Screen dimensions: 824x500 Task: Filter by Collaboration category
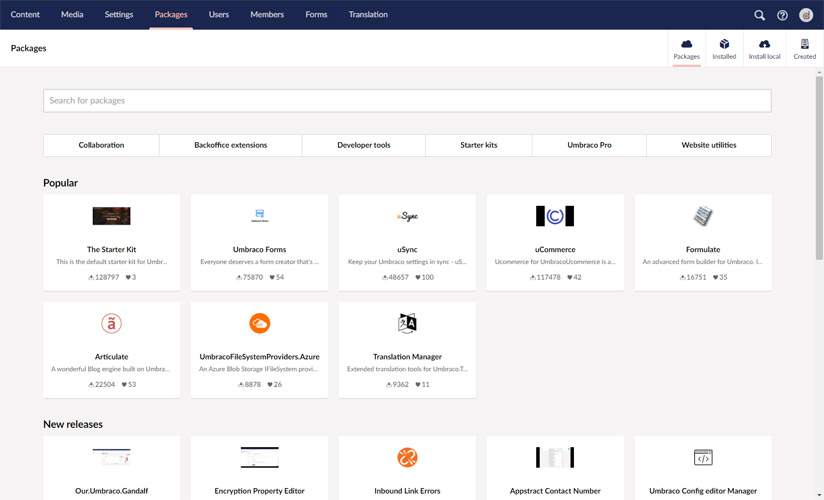pos(101,145)
